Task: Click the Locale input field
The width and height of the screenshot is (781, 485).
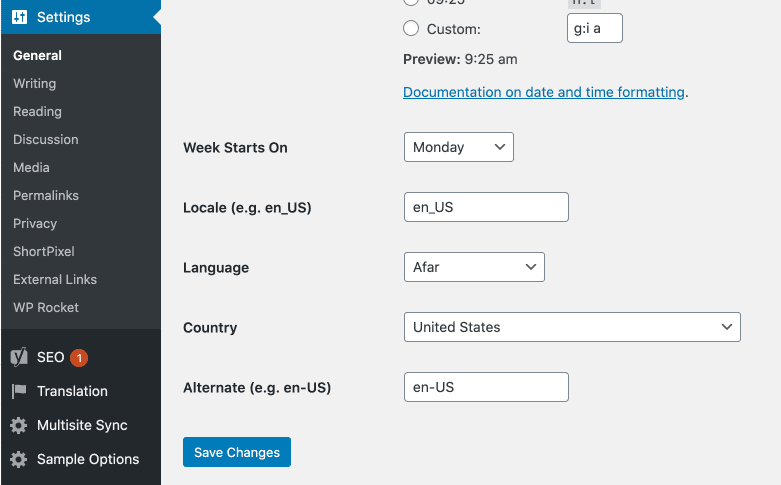Action: (x=486, y=207)
